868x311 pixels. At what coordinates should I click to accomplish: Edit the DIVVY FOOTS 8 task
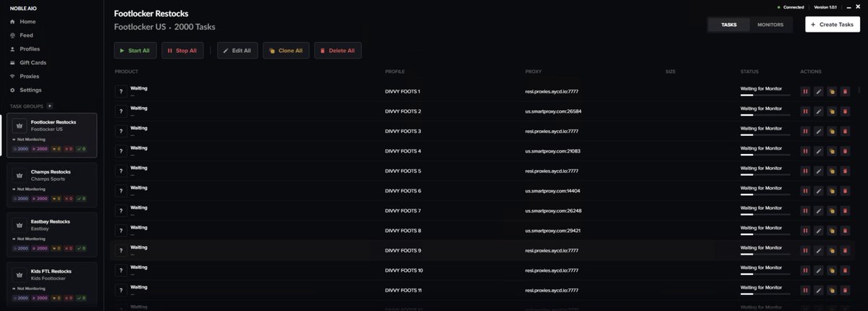coord(818,231)
